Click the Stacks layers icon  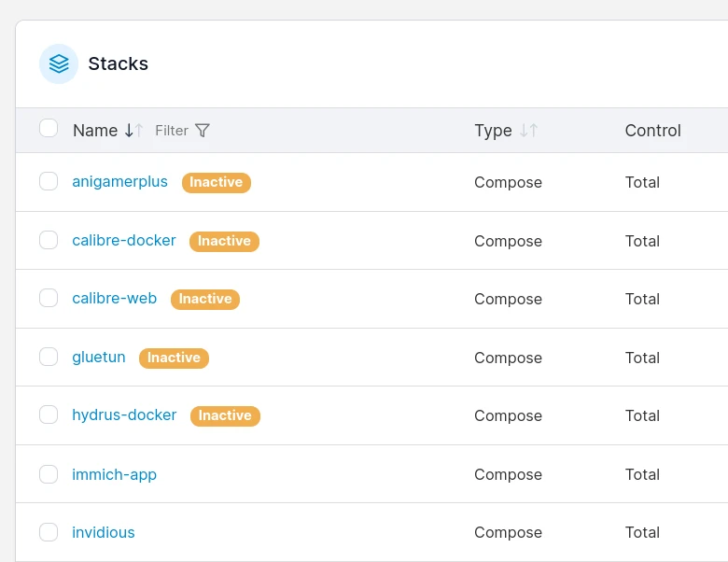click(x=59, y=63)
